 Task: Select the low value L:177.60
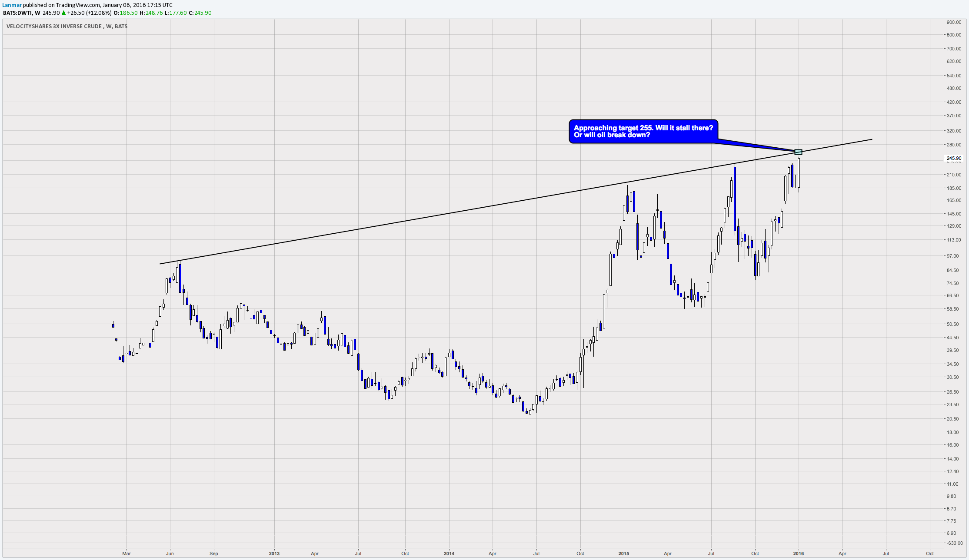click(x=176, y=13)
